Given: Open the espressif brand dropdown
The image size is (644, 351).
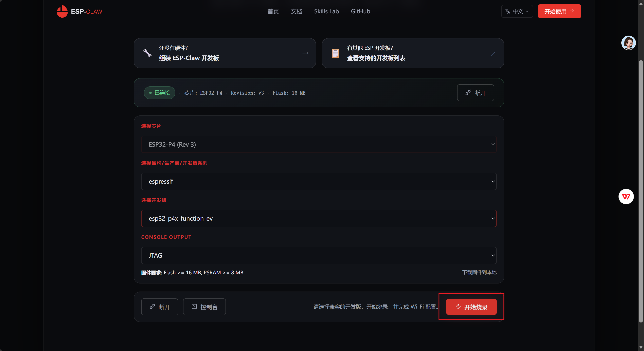Looking at the screenshot, I should click(x=319, y=181).
